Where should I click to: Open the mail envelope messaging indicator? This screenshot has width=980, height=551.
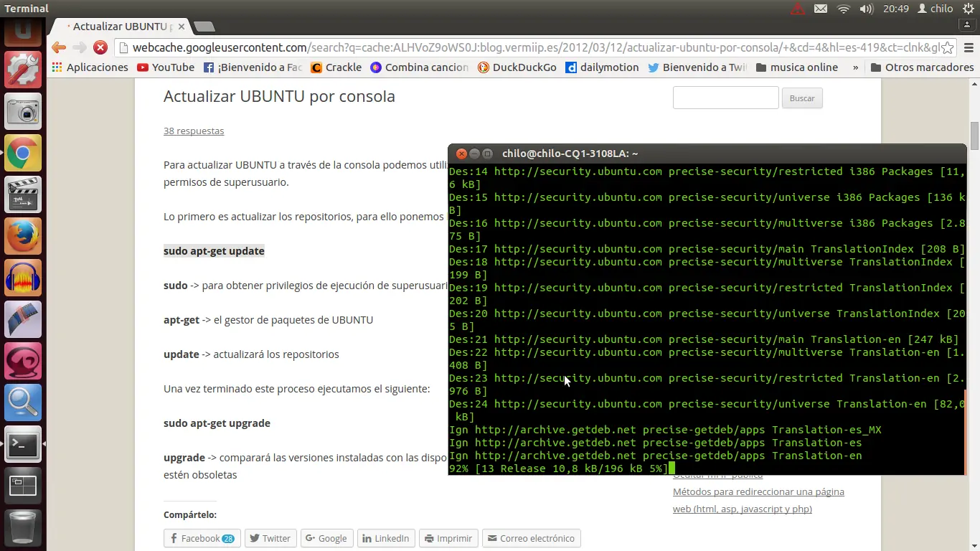click(x=821, y=9)
